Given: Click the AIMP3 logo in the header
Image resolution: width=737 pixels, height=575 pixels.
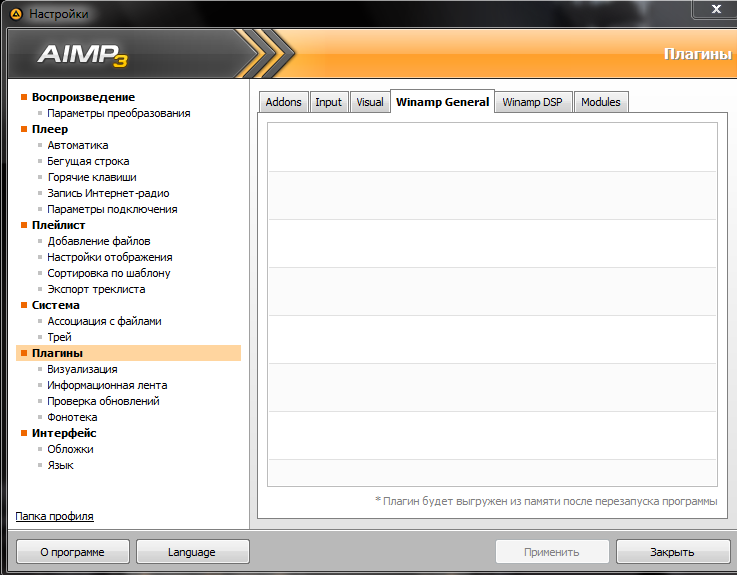Looking at the screenshot, I should click(x=82, y=55).
